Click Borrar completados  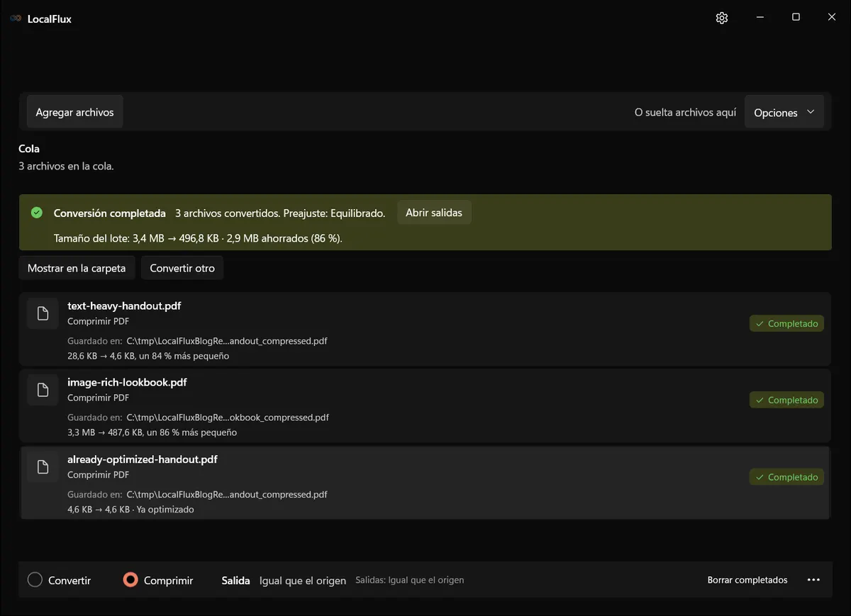pos(747,580)
